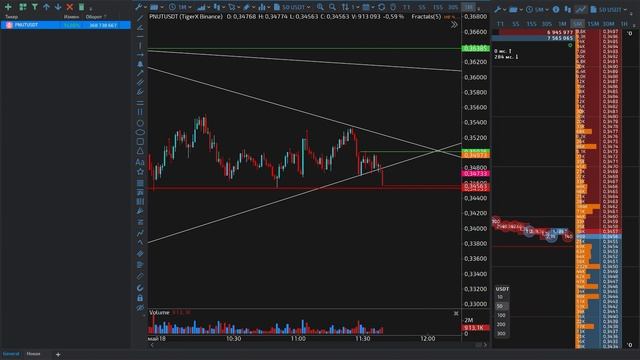Screen dimensions: 640x360
Task: Select the rectangle drawing tool
Action: point(140,142)
